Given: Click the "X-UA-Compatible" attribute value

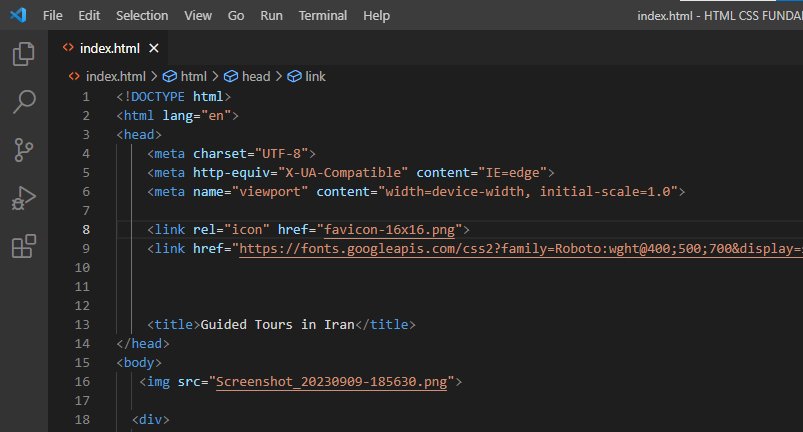Looking at the screenshot, I should tap(343, 172).
